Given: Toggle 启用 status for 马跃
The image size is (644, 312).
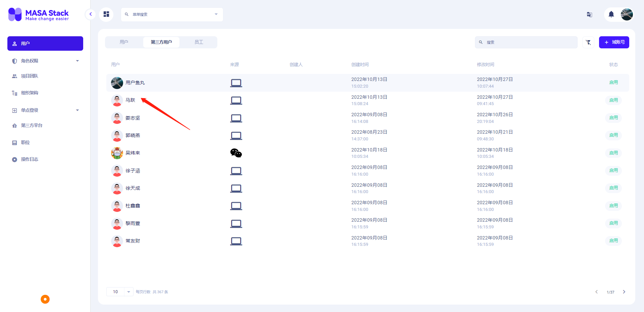Looking at the screenshot, I should click(x=613, y=100).
